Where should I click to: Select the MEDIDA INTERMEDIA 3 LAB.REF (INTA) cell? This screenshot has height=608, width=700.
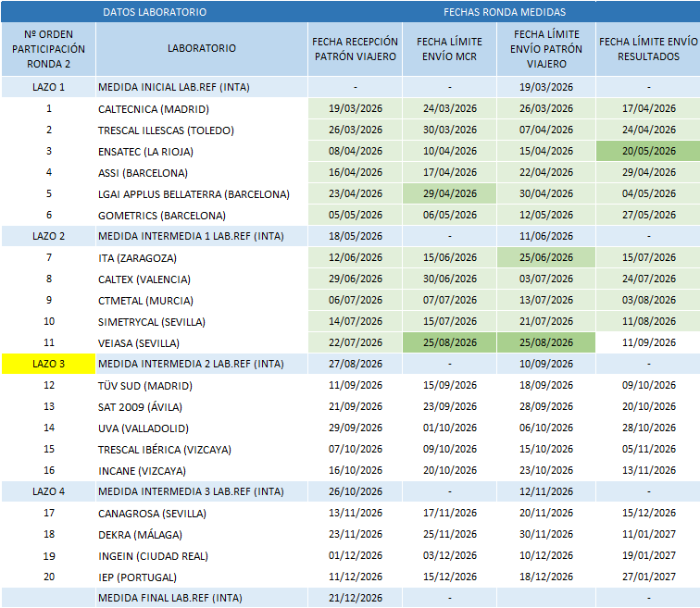point(202,491)
